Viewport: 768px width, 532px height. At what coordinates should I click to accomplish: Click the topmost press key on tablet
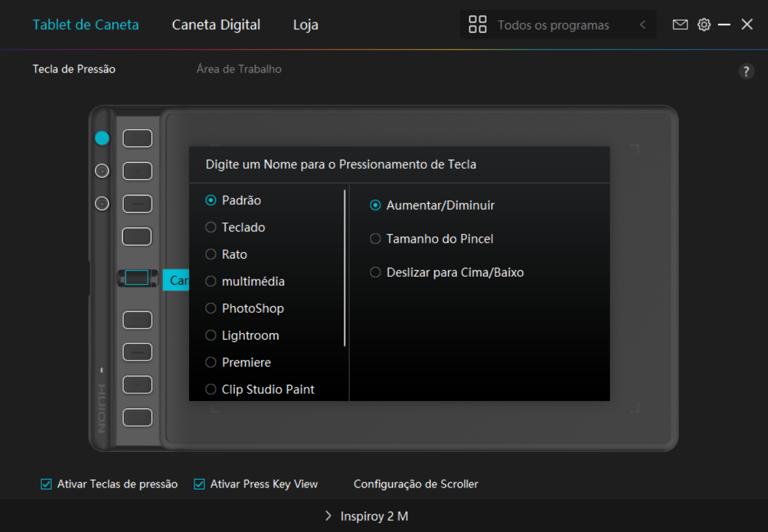(x=137, y=139)
